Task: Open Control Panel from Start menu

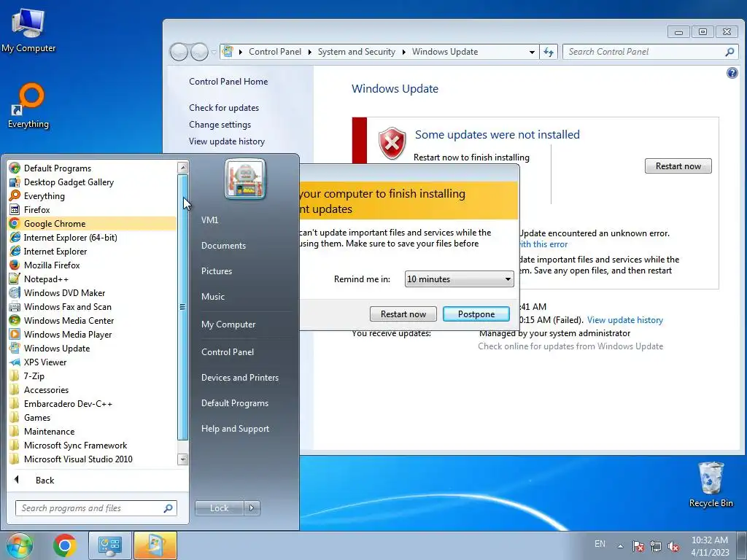Action: tap(228, 352)
